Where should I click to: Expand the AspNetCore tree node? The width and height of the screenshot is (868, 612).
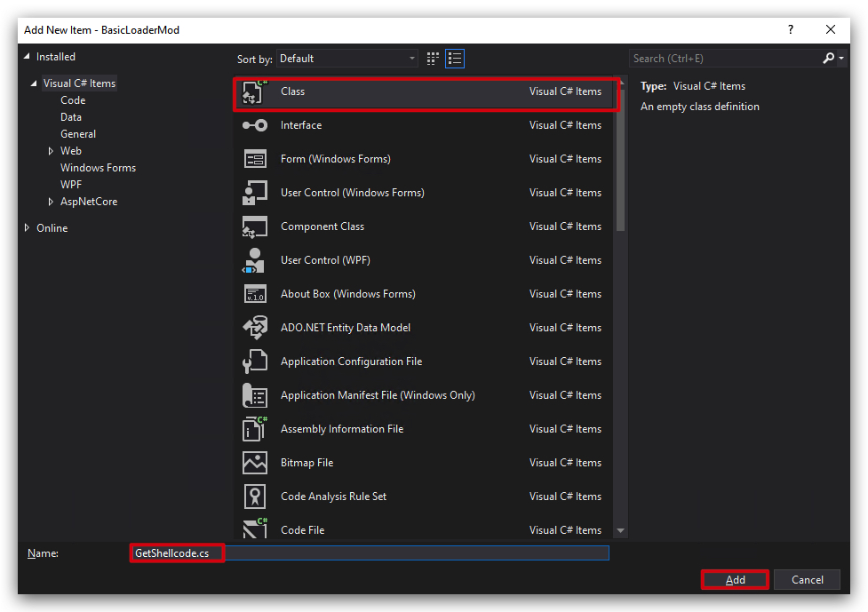[x=51, y=202]
